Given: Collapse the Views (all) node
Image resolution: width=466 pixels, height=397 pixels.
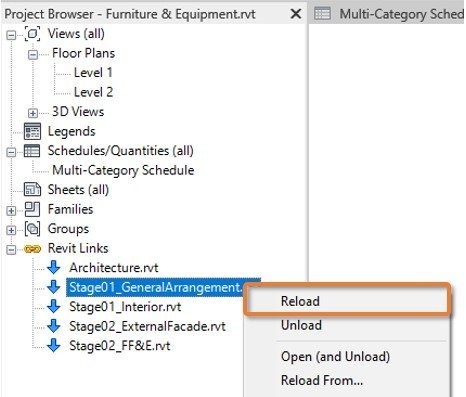Looking at the screenshot, I should coord(11,35).
